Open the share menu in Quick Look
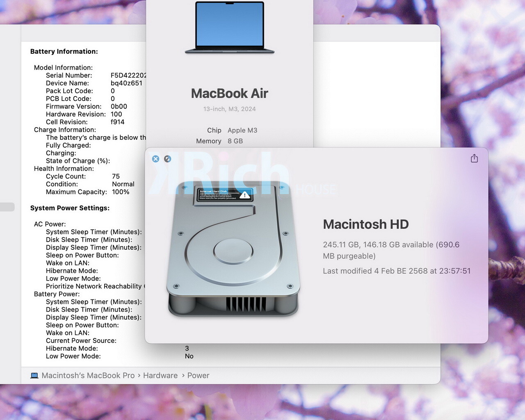 pos(474,158)
